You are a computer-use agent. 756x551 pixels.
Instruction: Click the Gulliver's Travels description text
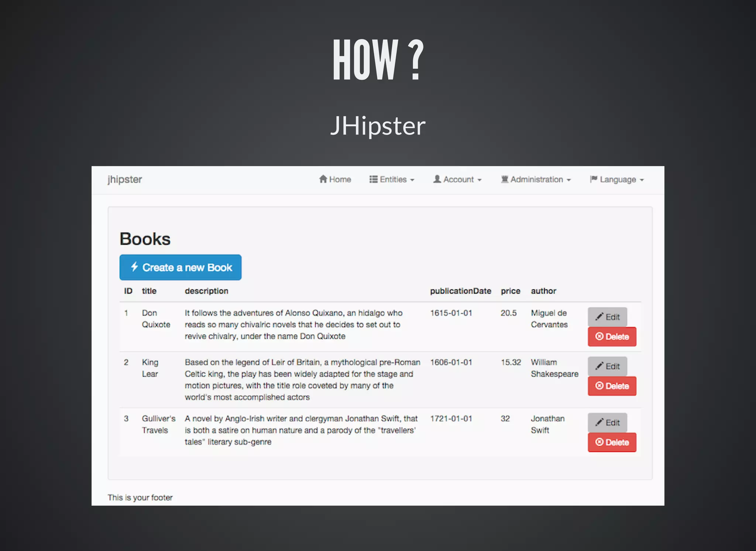point(301,430)
